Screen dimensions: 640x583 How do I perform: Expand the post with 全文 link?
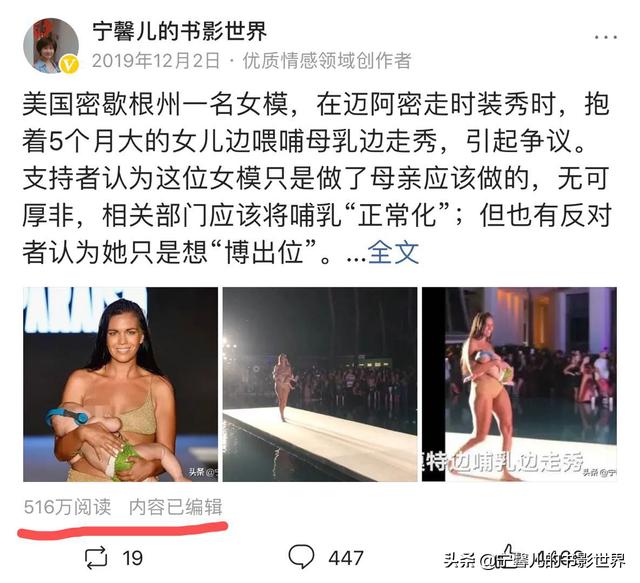393,252
